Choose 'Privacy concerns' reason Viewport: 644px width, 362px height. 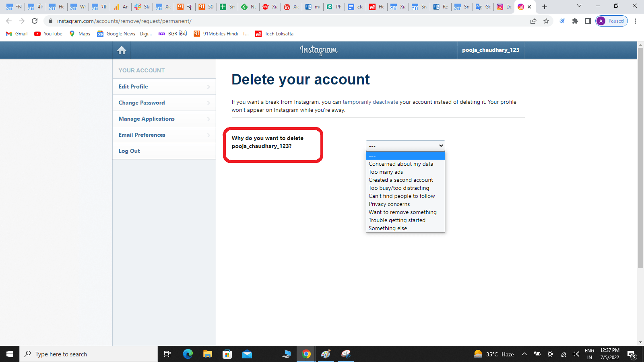coord(405,204)
